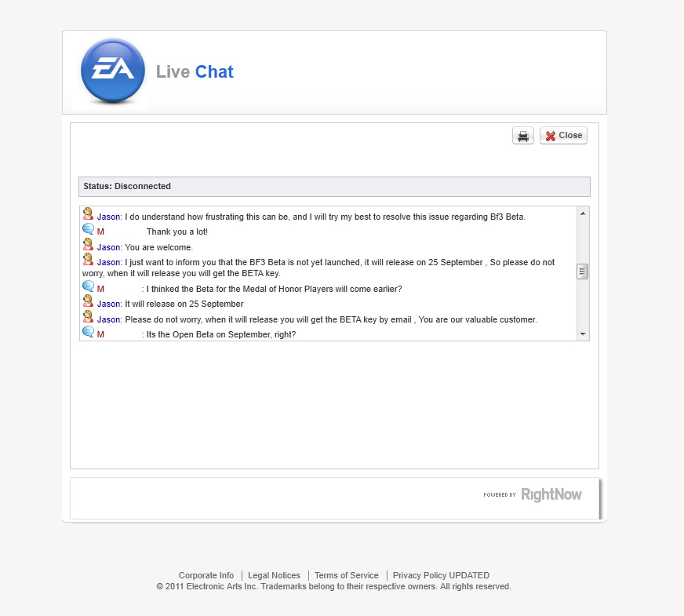Viewport: 684px width, 616px height.
Task: Click the EA logo
Action: pyautogui.click(x=112, y=71)
